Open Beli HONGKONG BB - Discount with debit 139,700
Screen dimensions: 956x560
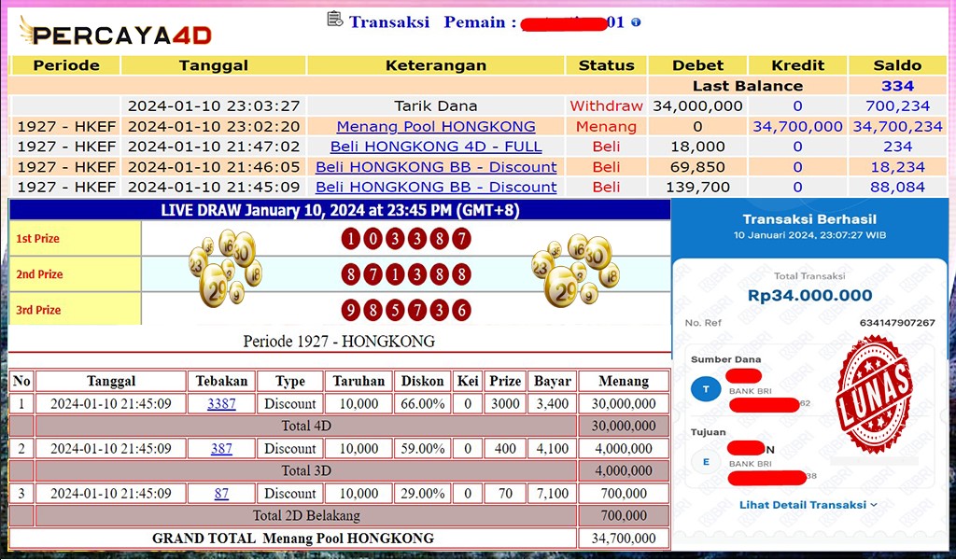pyautogui.click(x=436, y=187)
